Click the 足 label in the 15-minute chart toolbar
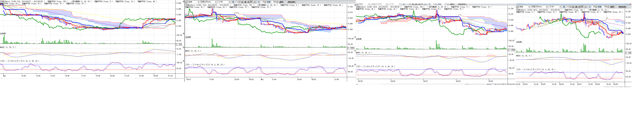Screen dimensions: 644x116 click(233, 2)
